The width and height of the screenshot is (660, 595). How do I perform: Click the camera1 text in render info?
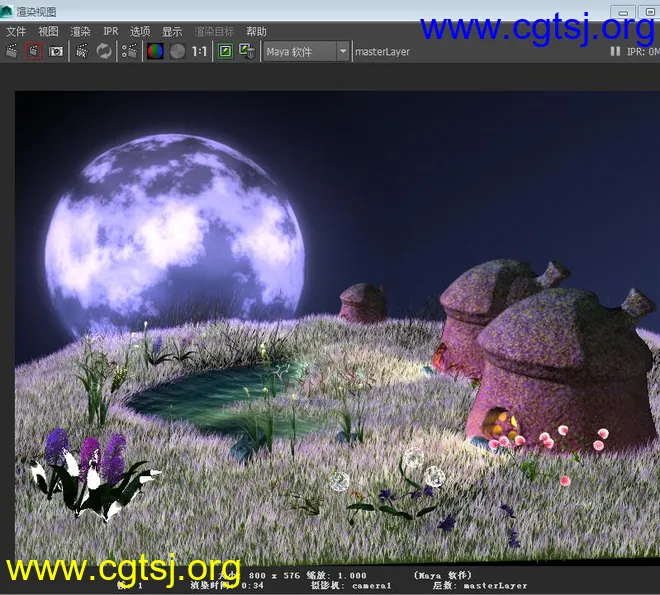tap(372, 585)
